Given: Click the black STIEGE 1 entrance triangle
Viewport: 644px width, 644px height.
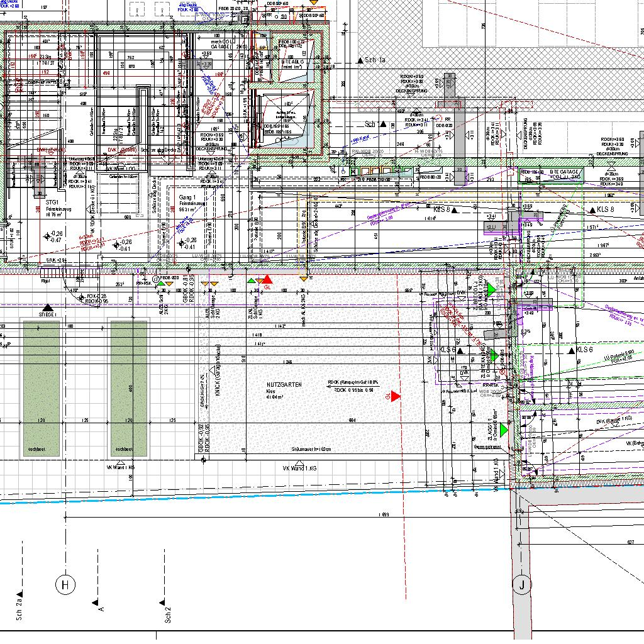Looking at the screenshot, I should click(48, 308).
